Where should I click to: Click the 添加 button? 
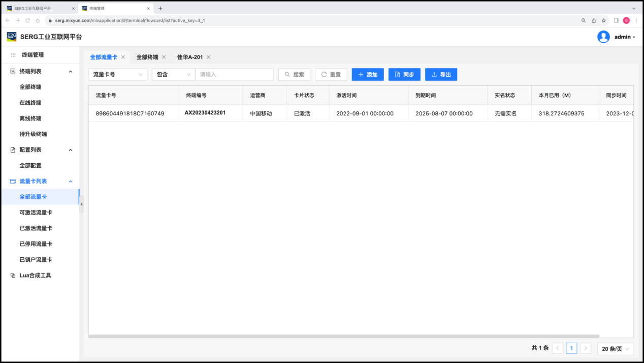[x=368, y=75]
